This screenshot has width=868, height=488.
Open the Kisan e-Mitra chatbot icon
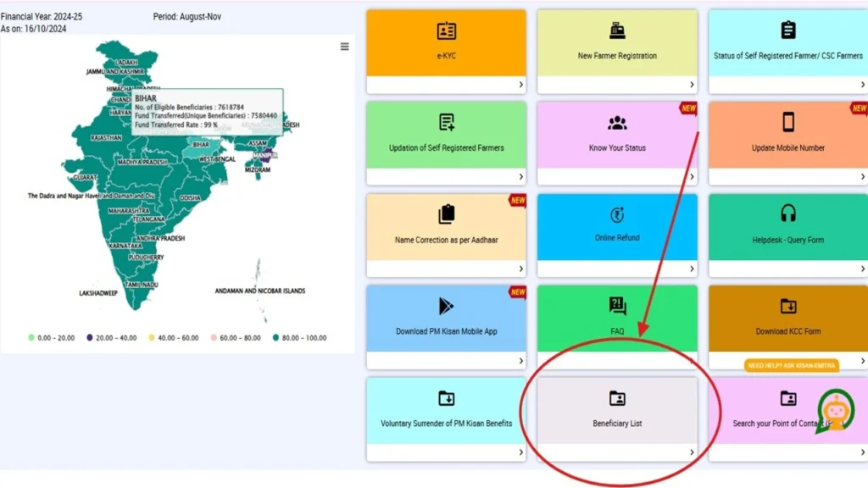pyautogui.click(x=835, y=412)
